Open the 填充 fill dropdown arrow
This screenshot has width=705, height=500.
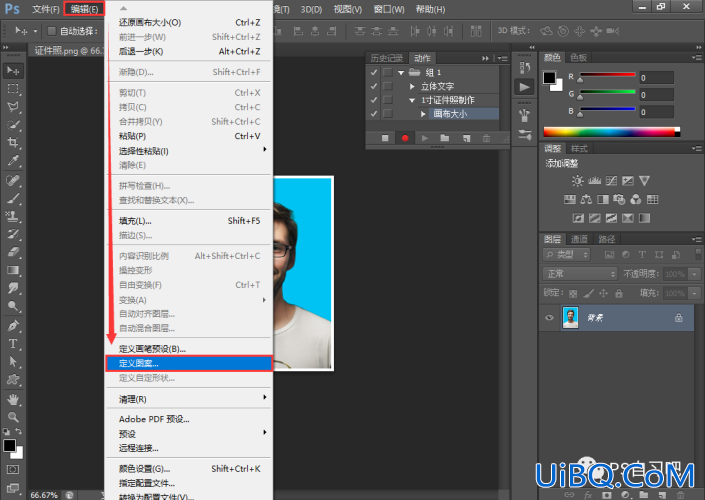coord(695,293)
